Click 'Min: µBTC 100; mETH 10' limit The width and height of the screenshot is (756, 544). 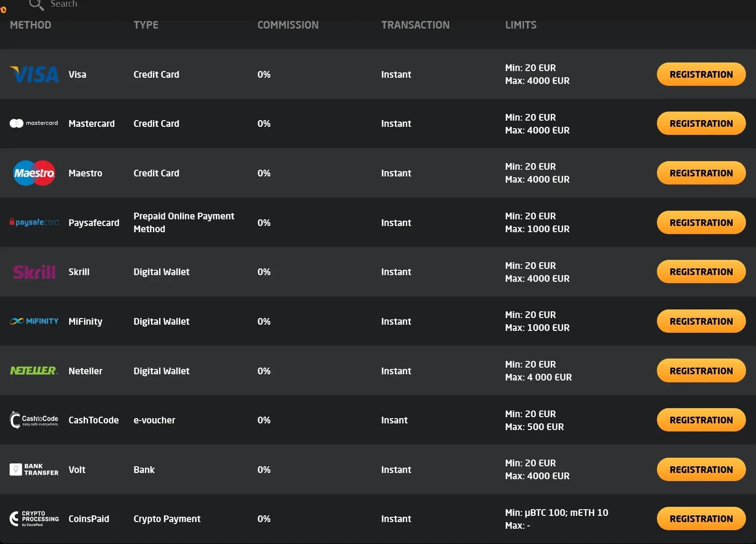tap(556, 513)
